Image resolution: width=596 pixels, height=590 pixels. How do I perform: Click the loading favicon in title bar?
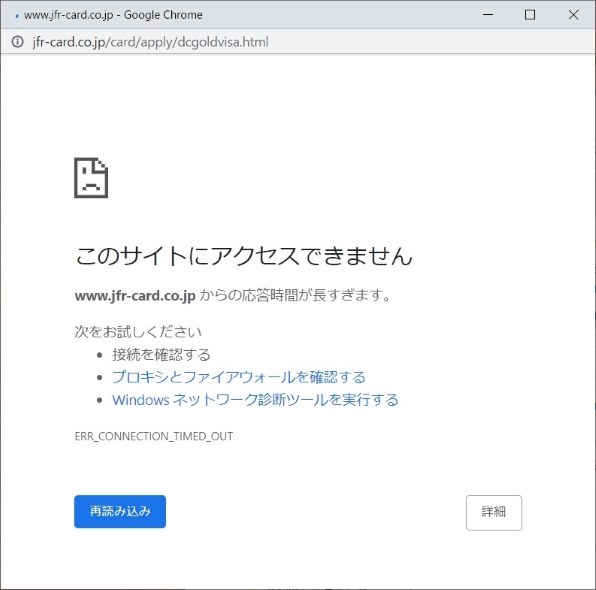click(x=16, y=16)
